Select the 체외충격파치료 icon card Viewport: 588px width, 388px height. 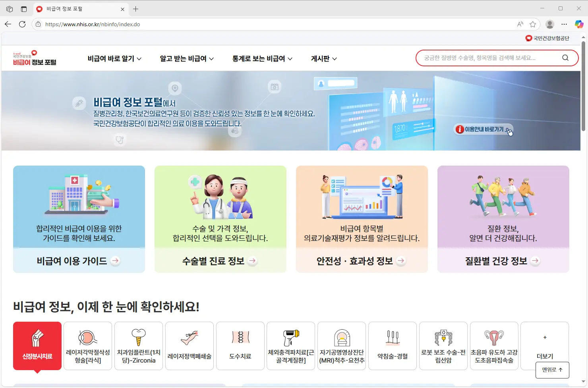pos(291,346)
